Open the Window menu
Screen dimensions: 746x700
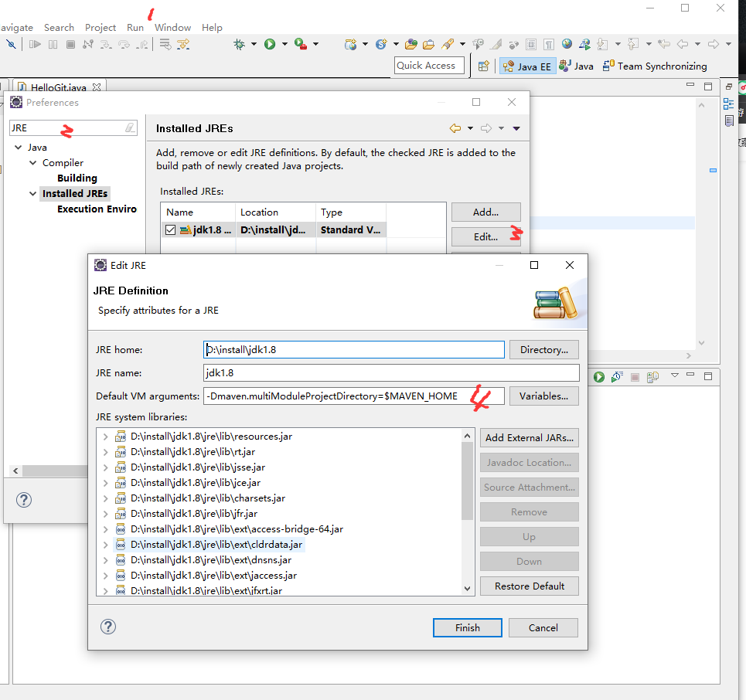pos(172,28)
